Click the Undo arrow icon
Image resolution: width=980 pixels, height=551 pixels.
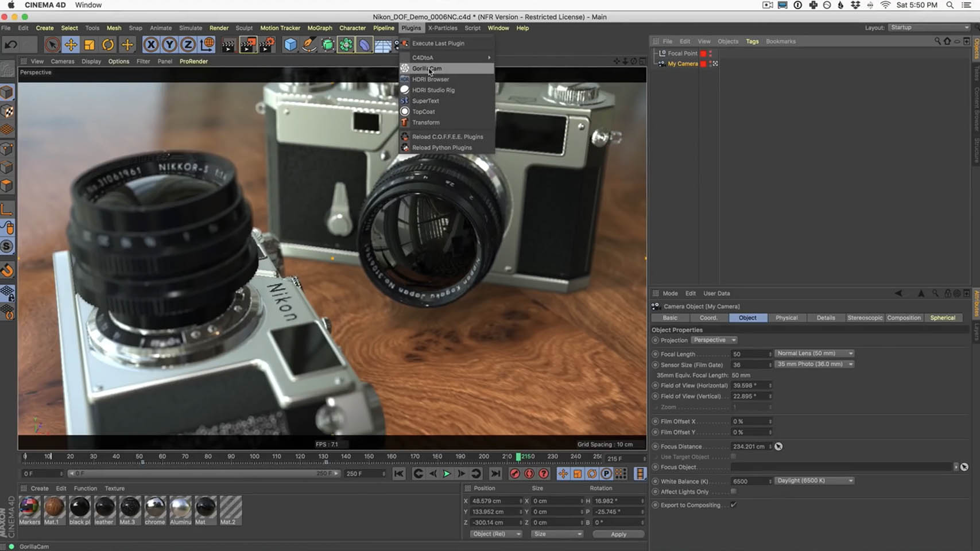click(11, 45)
